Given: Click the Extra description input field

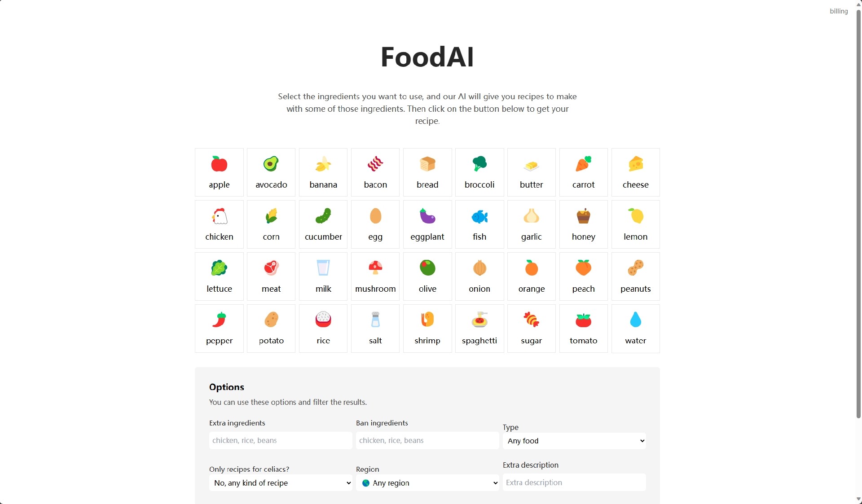Looking at the screenshot, I should (x=574, y=482).
